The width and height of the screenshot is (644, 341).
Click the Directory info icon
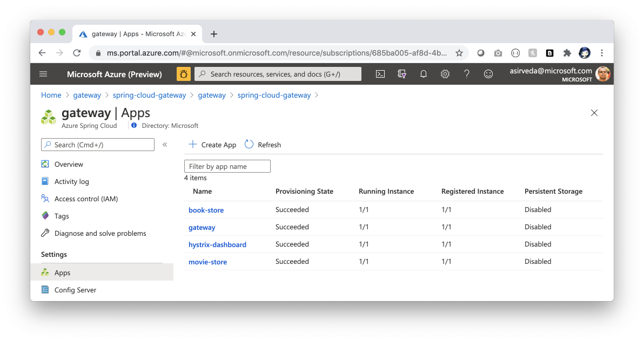coord(134,126)
